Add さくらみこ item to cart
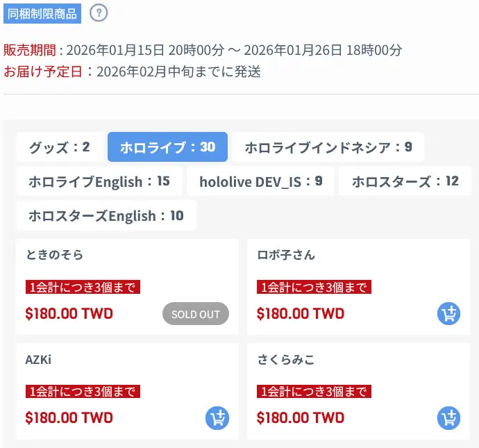This screenshot has height=448, width=479. [449, 418]
